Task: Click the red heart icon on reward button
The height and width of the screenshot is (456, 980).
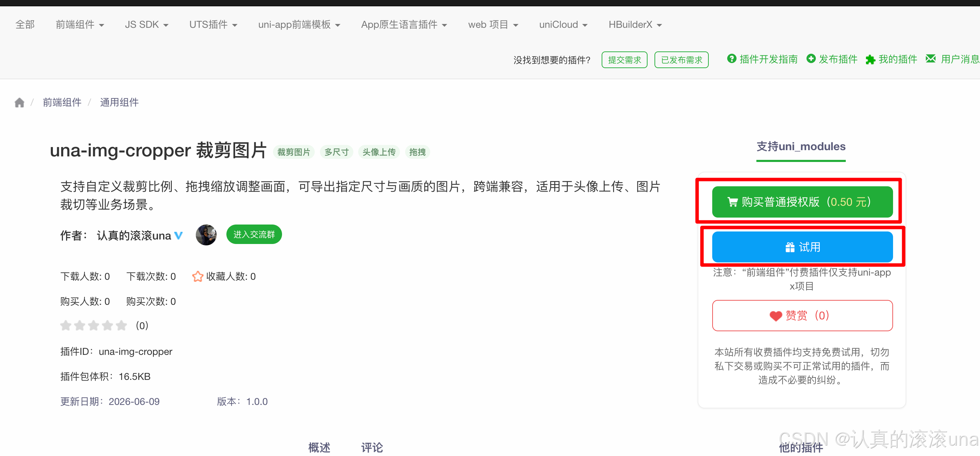Action: point(776,316)
